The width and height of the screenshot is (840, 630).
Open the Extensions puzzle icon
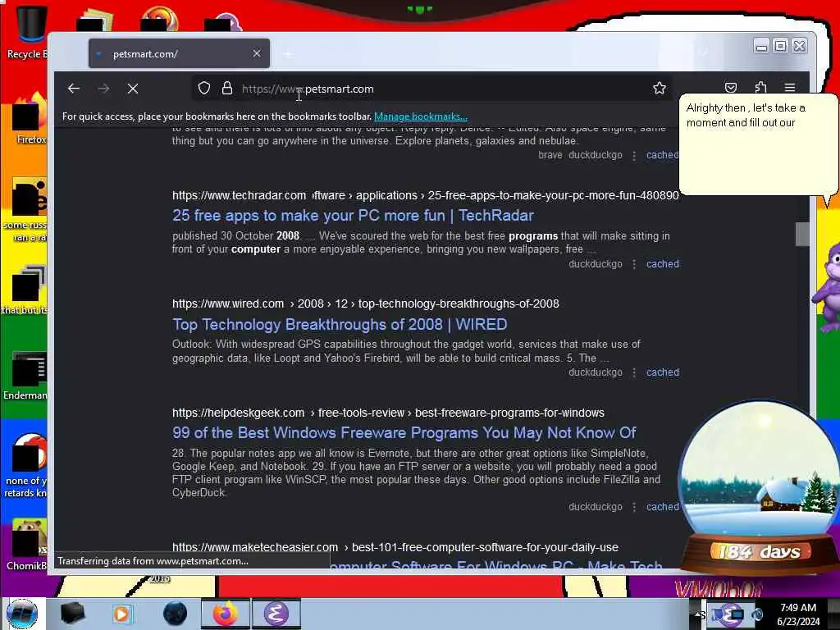tap(760, 87)
